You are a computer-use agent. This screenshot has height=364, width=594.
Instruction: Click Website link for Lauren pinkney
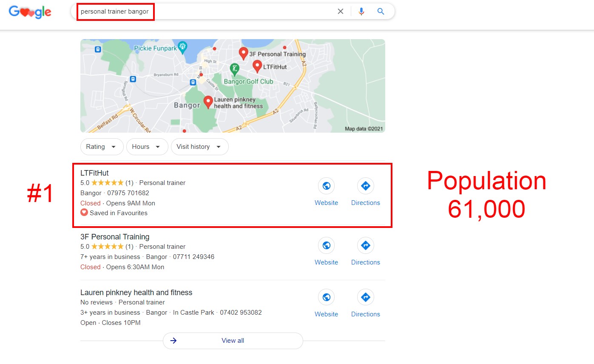327,314
